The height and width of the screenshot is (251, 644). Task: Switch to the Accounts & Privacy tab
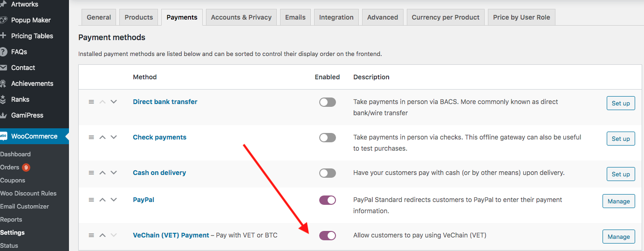coord(241,17)
